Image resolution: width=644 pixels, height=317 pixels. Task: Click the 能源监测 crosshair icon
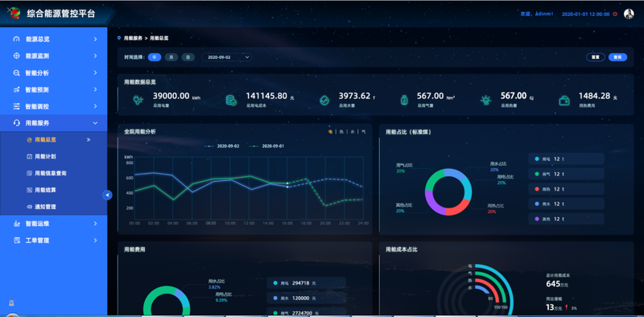click(x=16, y=56)
